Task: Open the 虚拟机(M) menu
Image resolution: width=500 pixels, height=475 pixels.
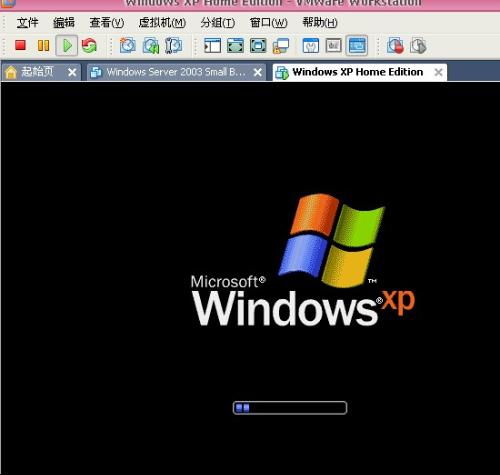Action: tap(162, 23)
